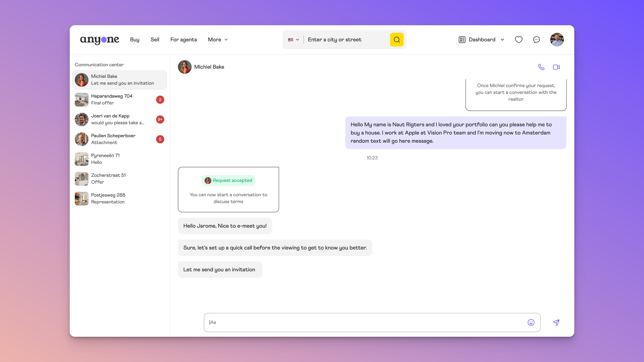
Task: Click the anyone logo
Action: pyautogui.click(x=99, y=39)
